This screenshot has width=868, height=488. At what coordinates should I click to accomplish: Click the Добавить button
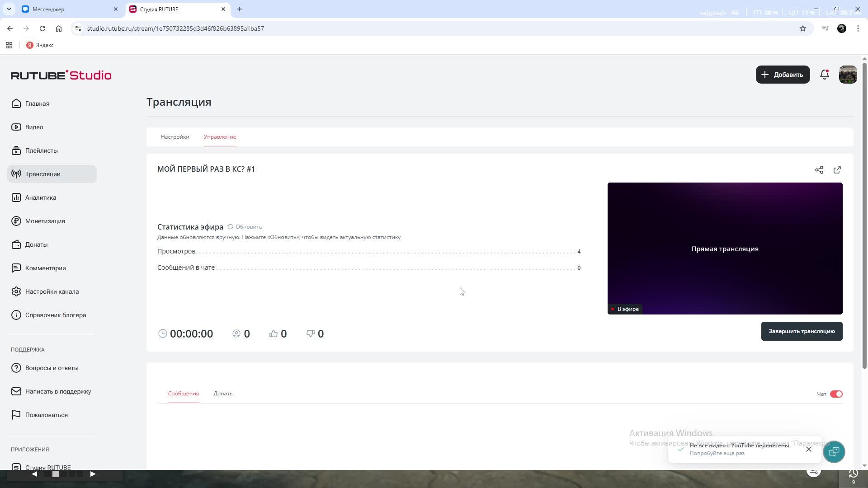pos(783,75)
